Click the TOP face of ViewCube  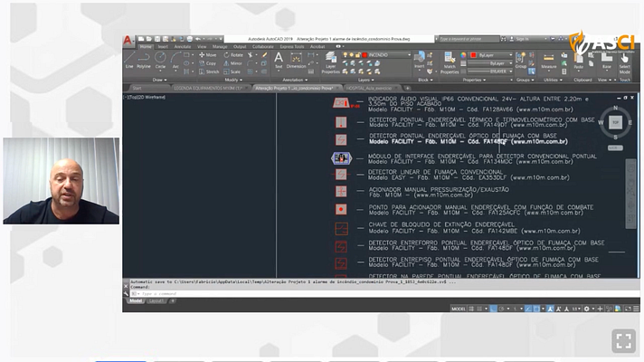click(615, 122)
